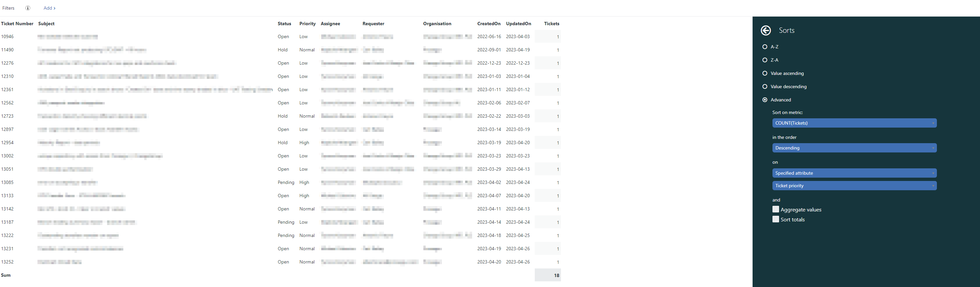This screenshot has height=287, width=980.
Task: Click the Status column header
Action: (284, 24)
